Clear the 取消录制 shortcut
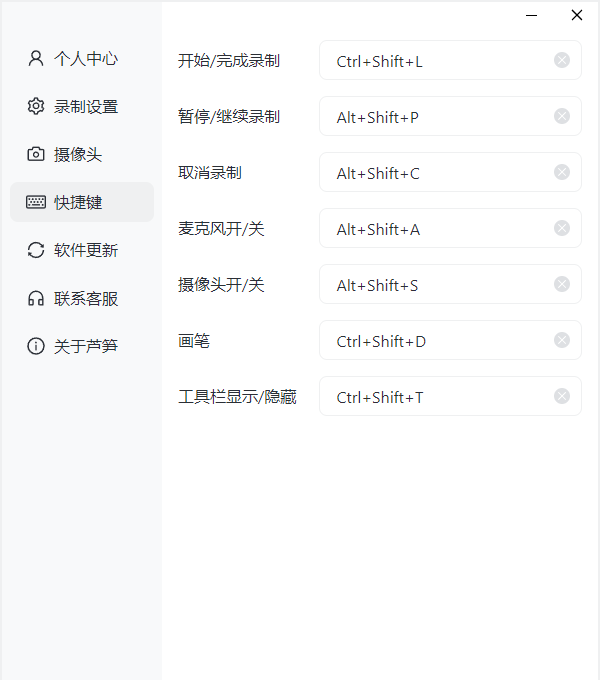 (562, 172)
